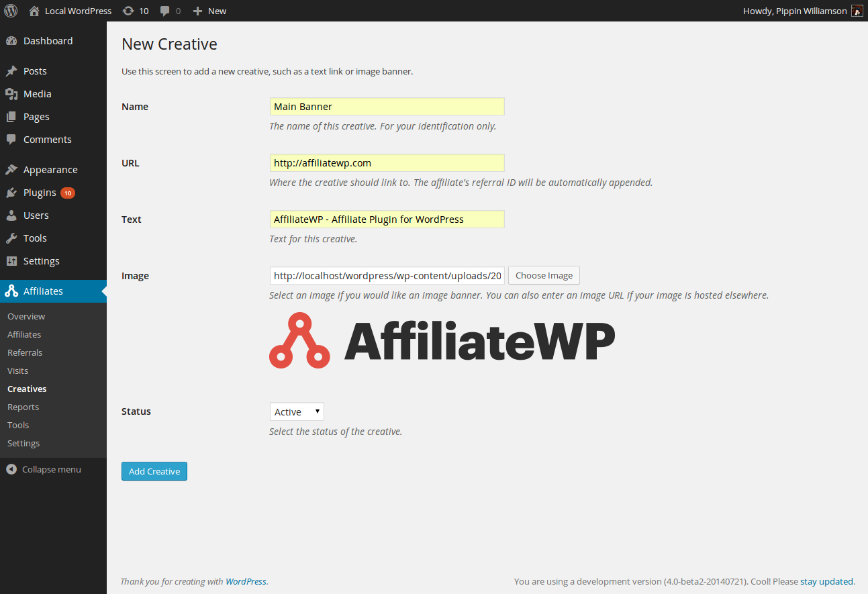Open the Affiliates submenu item under Overview
868x594 pixels.
24,334
